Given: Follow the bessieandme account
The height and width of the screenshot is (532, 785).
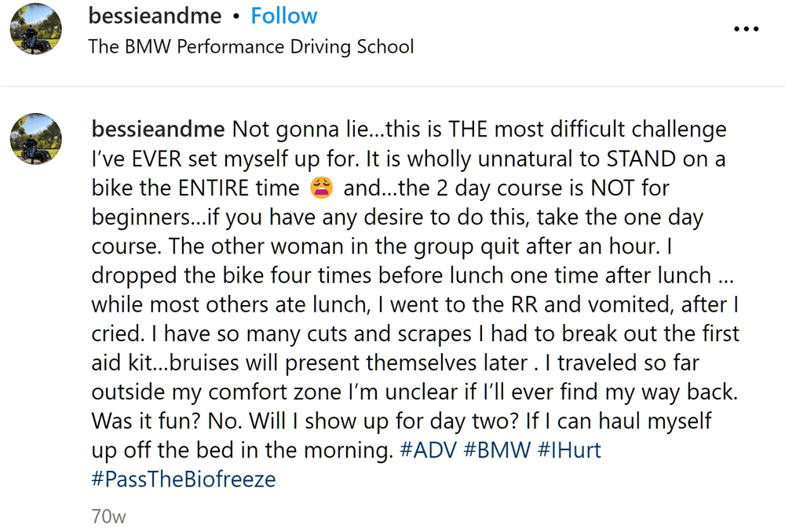Looking at the screenshot, I should pyautogui.click(x=284, y=16).
